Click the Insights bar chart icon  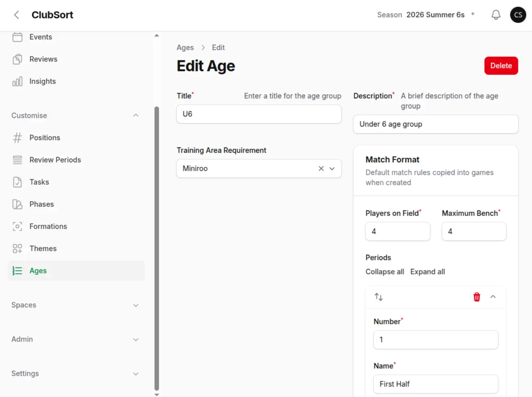[17, 81]
